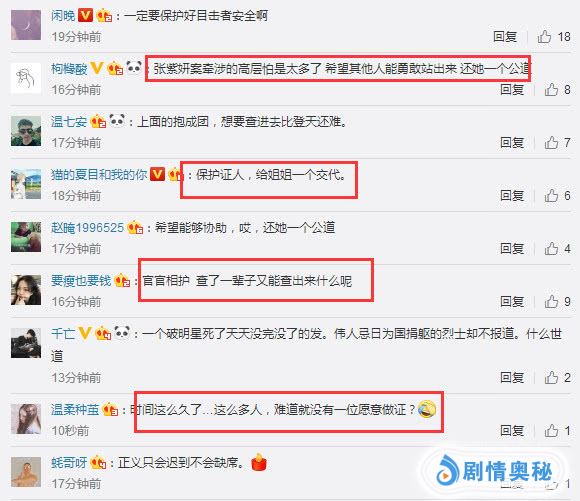The width and height of the screenshot is (580, 501).
Task: Reply to 温柔种茧's comment
Action: [512, 430]
